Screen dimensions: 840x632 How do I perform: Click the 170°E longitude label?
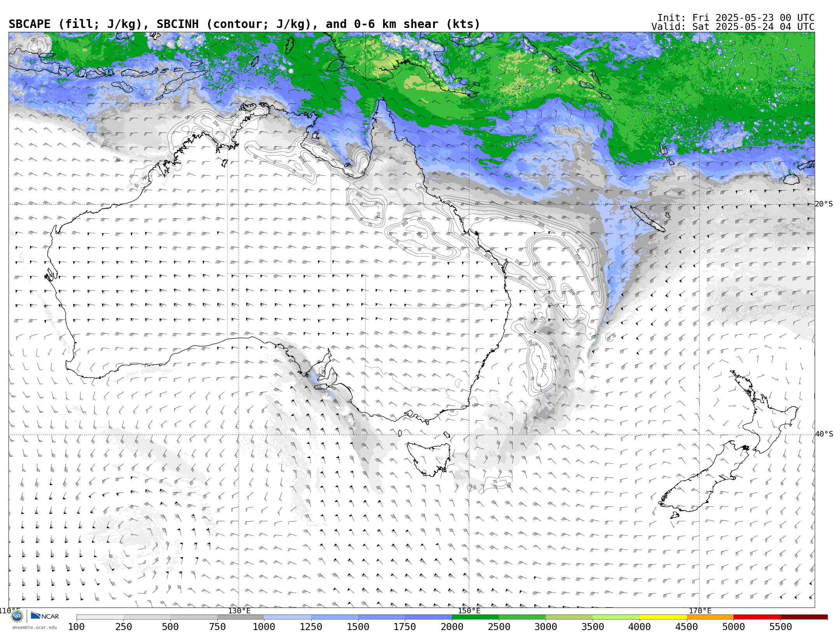[700, 611]
